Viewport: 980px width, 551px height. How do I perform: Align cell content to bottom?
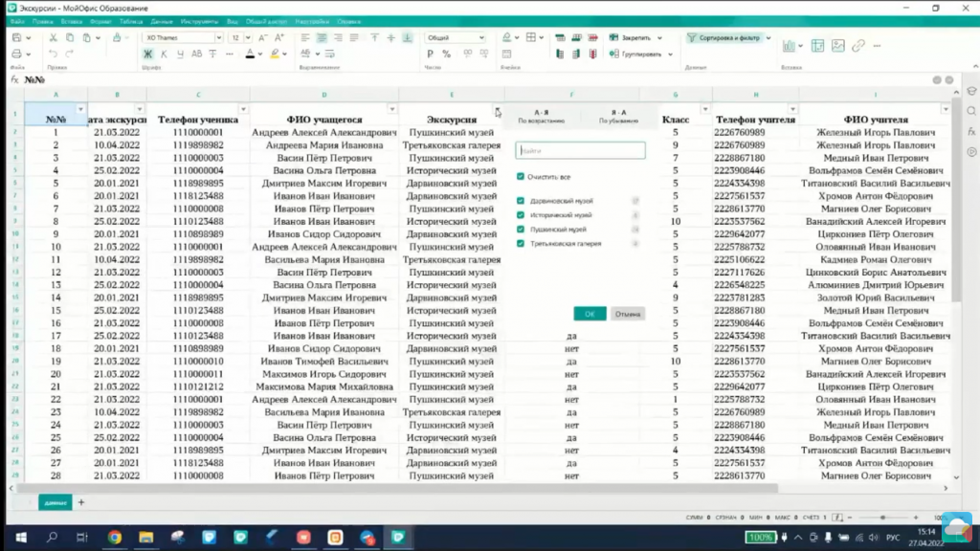[407, 37]
